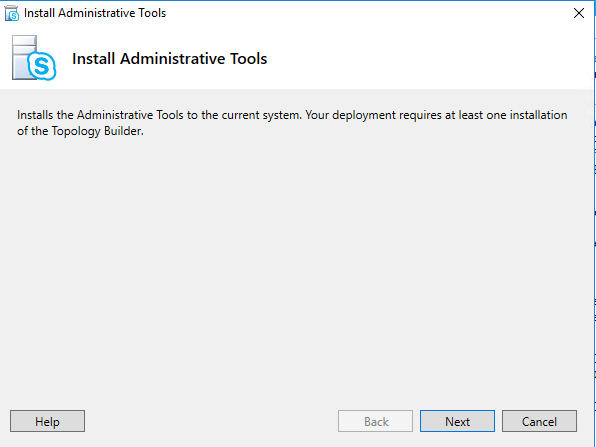Image resolution: width=596 pixels, height=447 pixels.
Task: Click the large Skype server header icon
Action: [x=34, y=58]
